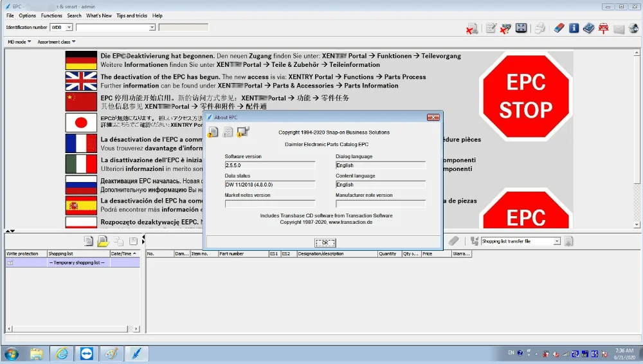Click the save shopping list diskette icon
The height and width of the screenshot is (364, 643).
coord(133,241)
